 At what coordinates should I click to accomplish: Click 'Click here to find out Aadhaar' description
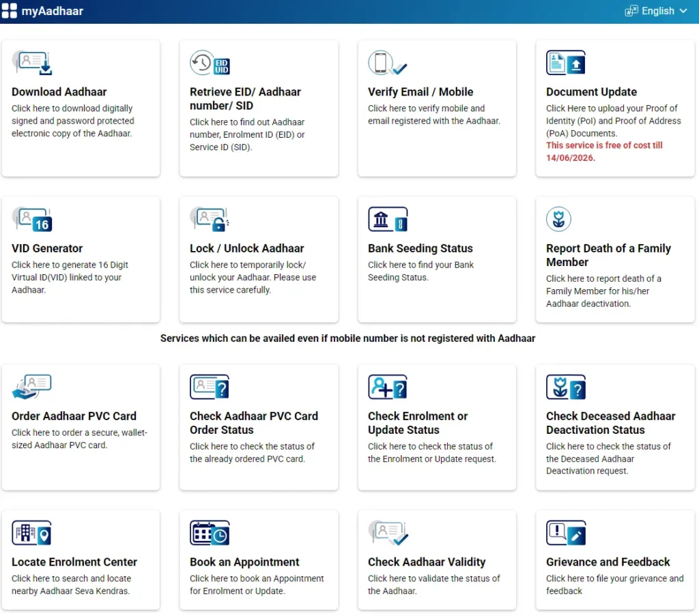[x=247, y=122]
